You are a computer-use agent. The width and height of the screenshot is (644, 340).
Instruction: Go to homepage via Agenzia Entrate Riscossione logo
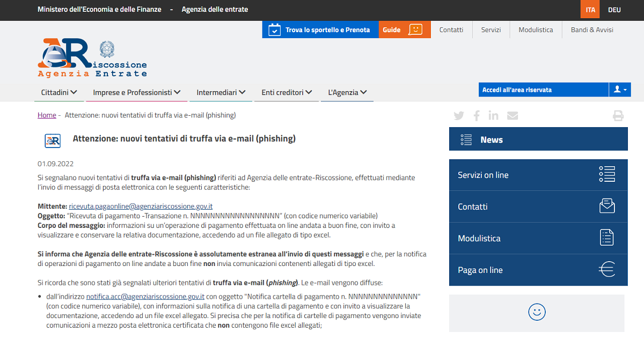click(92, 58)
